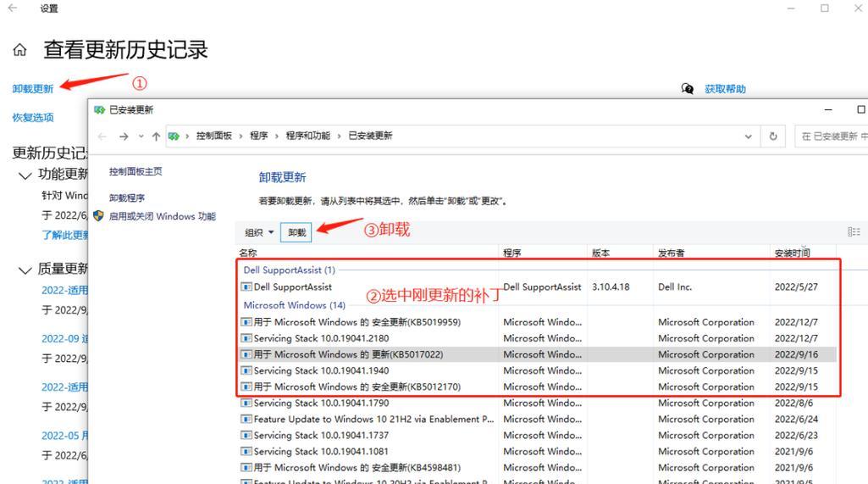Screen dimensions: 868x484
Task: Click version 3.10.4.18 cell
Action: (611, 287)
